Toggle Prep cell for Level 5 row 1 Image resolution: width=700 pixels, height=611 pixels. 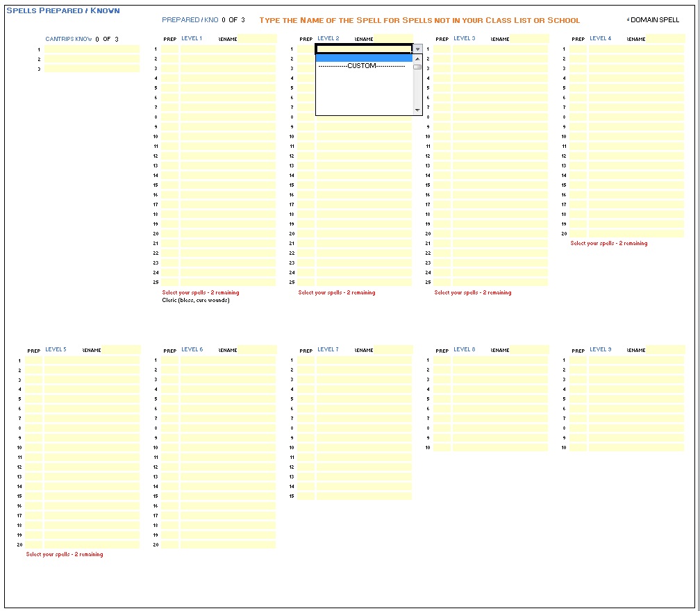coord(34,360)
